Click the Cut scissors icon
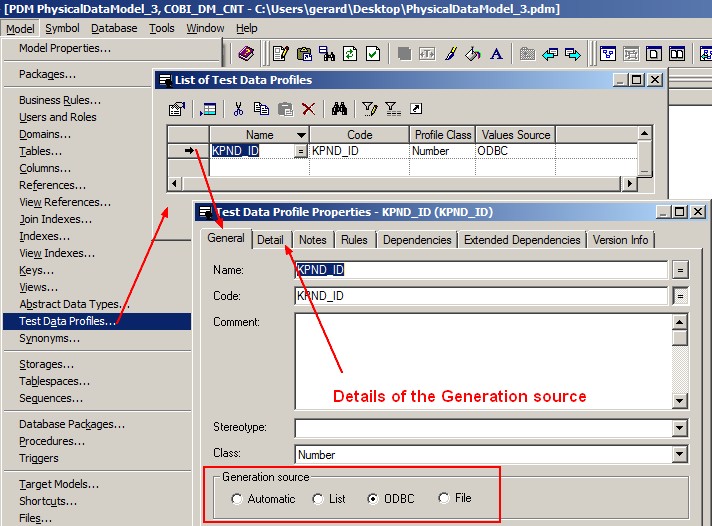 (238, 109)
